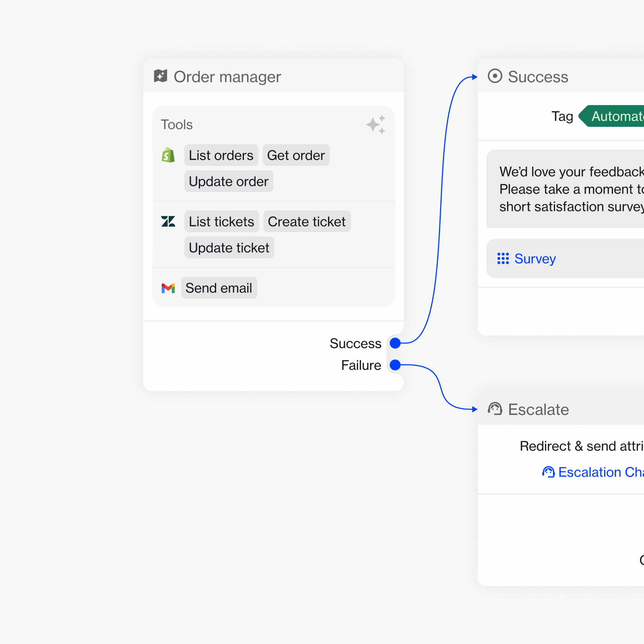Click the Success node target icon

495,76
